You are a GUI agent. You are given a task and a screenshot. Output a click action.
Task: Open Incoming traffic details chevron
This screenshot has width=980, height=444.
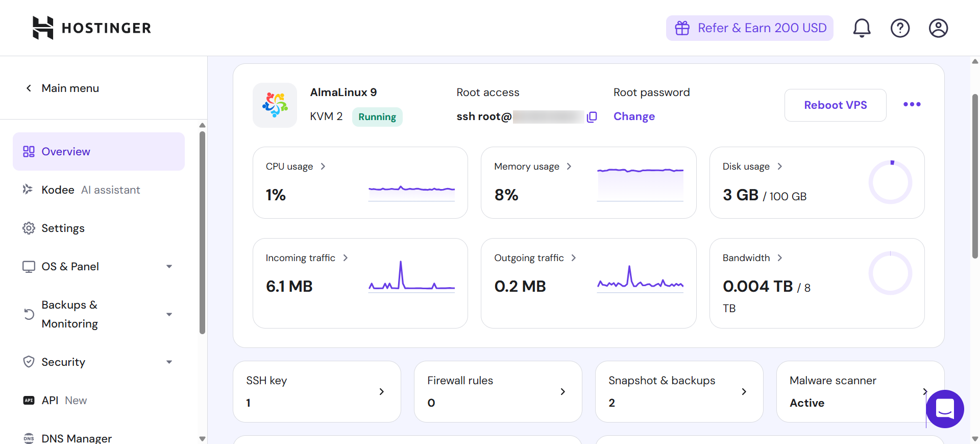click(346, 258)
